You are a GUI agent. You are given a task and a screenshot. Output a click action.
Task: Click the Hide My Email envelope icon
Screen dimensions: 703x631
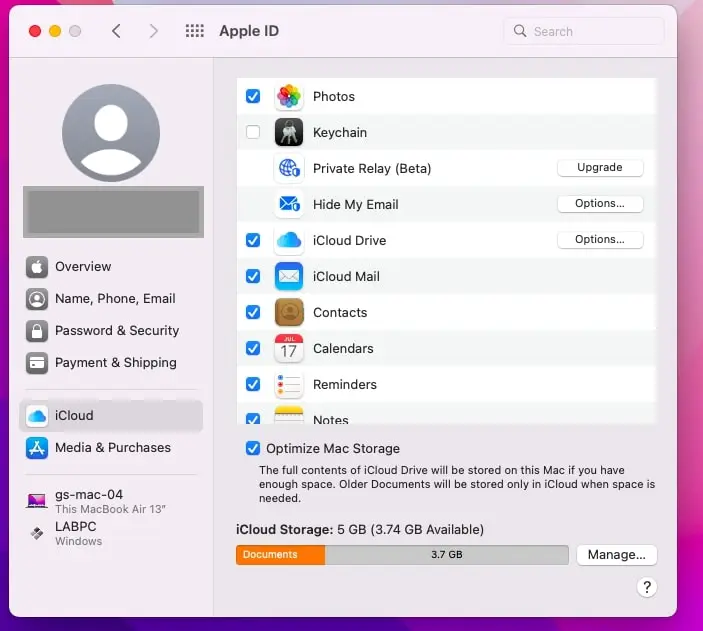pyautogui.click(x=289, y=204)
